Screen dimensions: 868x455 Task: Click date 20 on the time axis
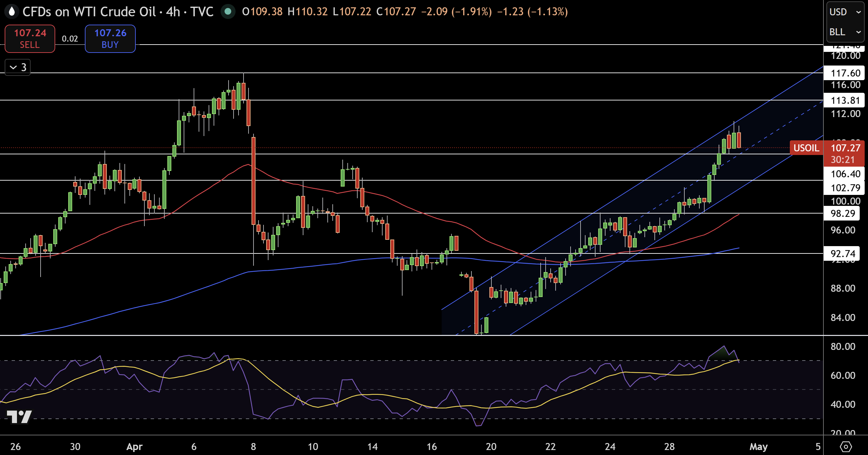pos(491,447)
